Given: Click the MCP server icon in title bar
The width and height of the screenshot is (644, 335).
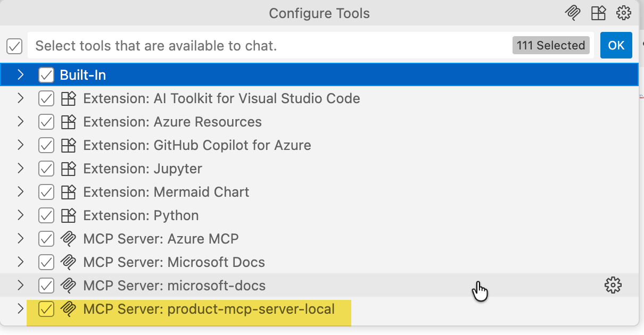Looking at the screenshot, I should (573, 13).
